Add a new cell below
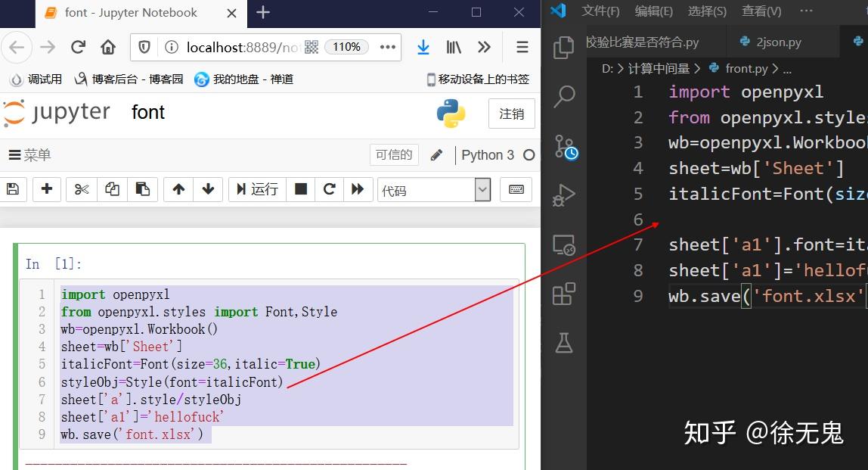 (47, 190)
